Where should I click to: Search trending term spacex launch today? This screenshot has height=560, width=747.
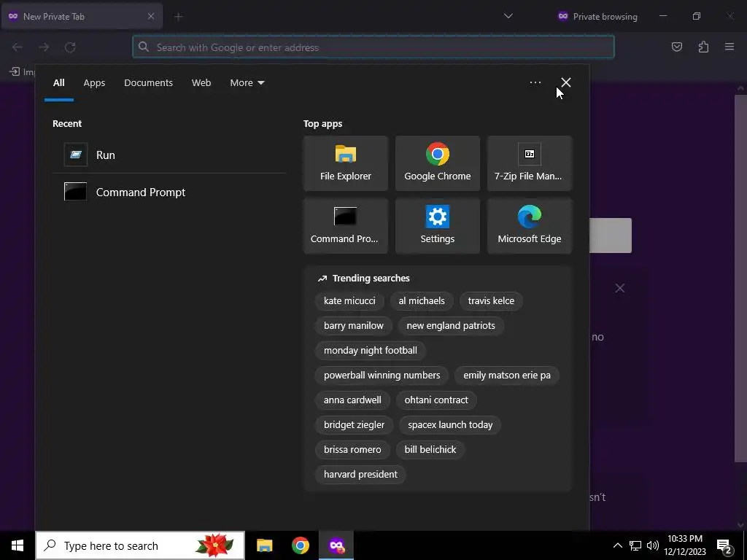(x=449, y=425)
